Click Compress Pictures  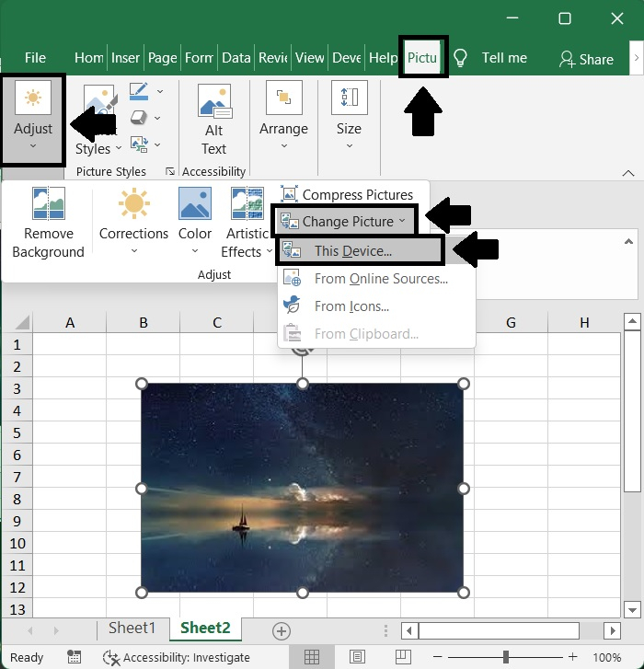coord(347,194)
